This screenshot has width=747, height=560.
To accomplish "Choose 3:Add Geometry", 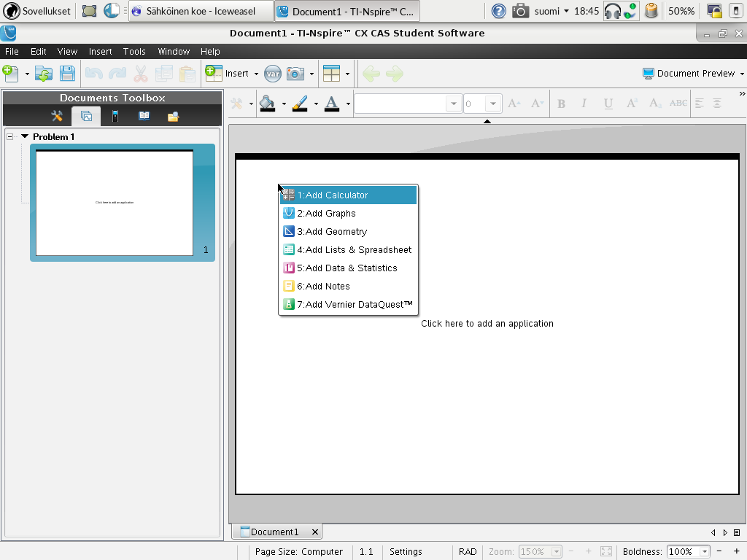I will 348,231.
